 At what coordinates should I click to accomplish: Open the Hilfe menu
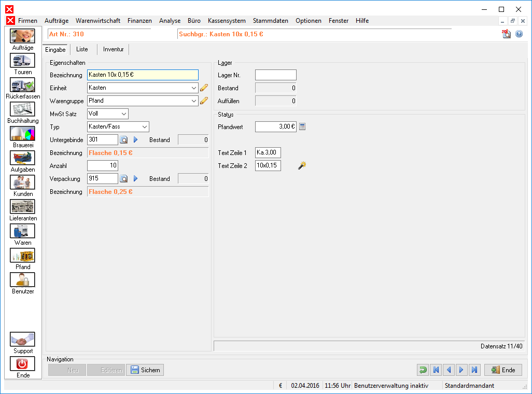click(x=362, y=21)
